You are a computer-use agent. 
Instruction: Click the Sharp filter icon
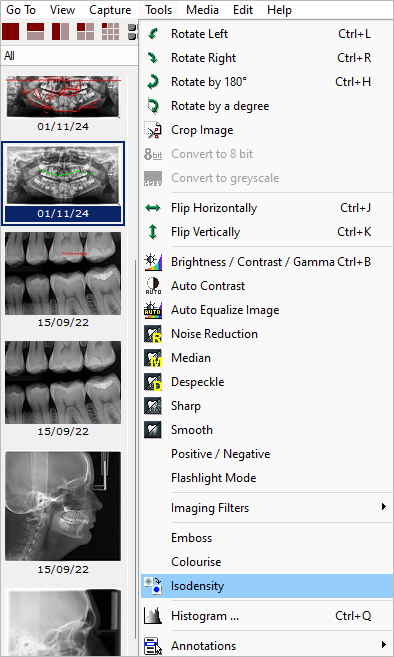[153, 406]
